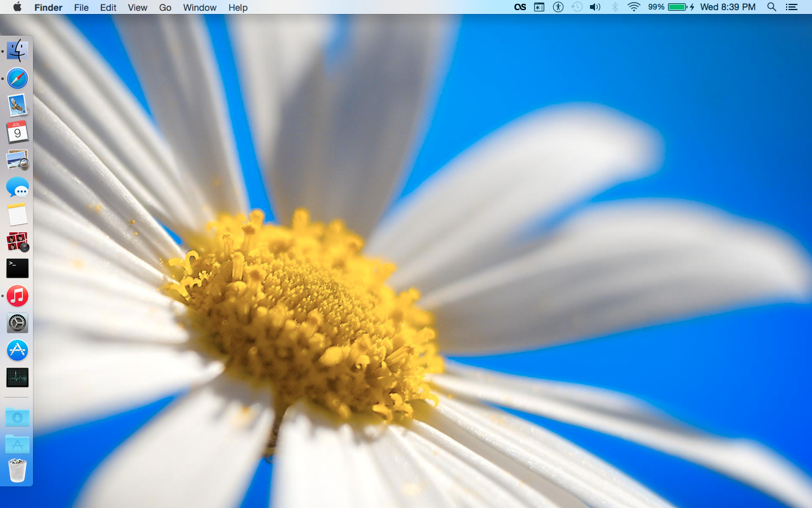This screenshot has width=812, height=508.
Task: Open the File menu
Action: pos(81,8)
